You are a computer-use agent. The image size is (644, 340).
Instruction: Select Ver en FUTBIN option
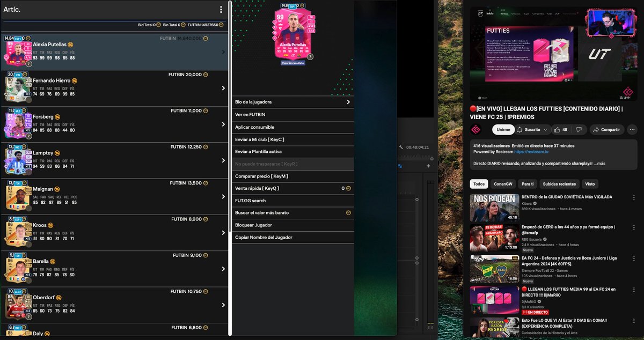click(x=293, y=115)
